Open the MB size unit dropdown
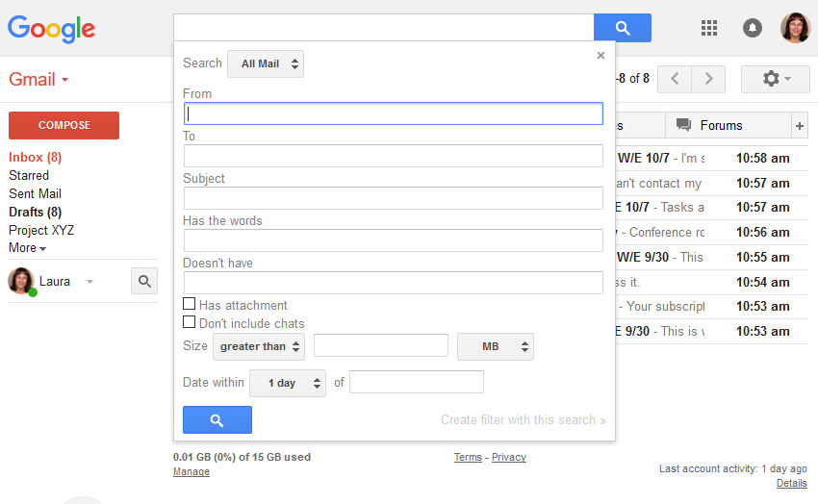Screen dimensions: 818x504 (x=495, y=346)
